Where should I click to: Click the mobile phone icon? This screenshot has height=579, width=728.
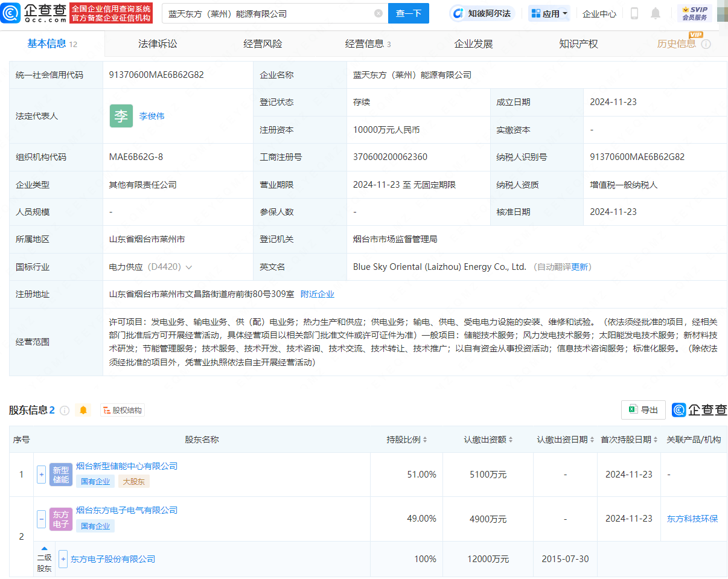click(634, 13)
